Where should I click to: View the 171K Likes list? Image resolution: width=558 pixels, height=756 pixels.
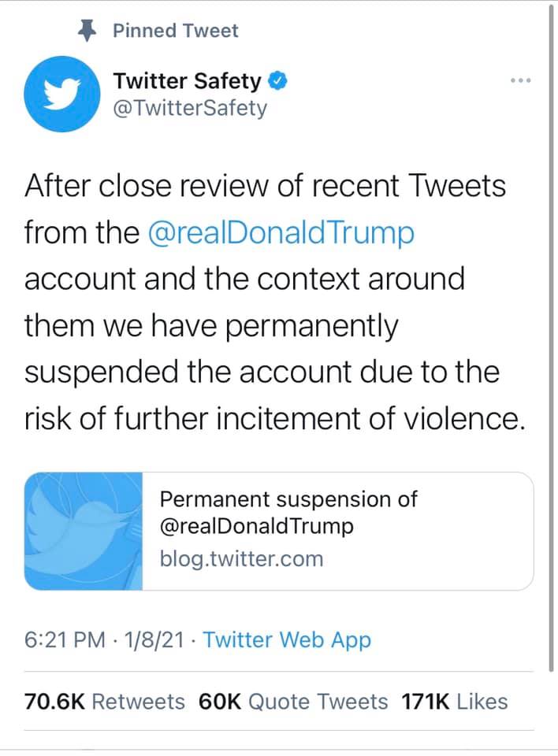[455, 702]
